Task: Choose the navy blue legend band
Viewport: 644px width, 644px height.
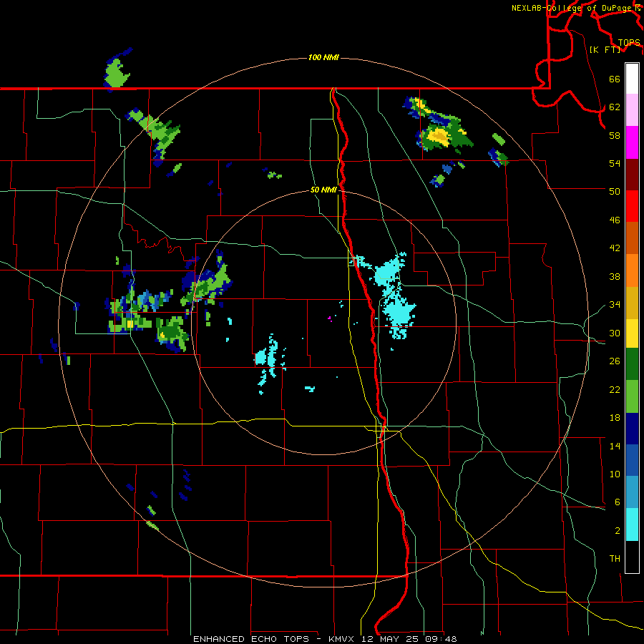Action: pyautogui.click(x=632, y=429)
